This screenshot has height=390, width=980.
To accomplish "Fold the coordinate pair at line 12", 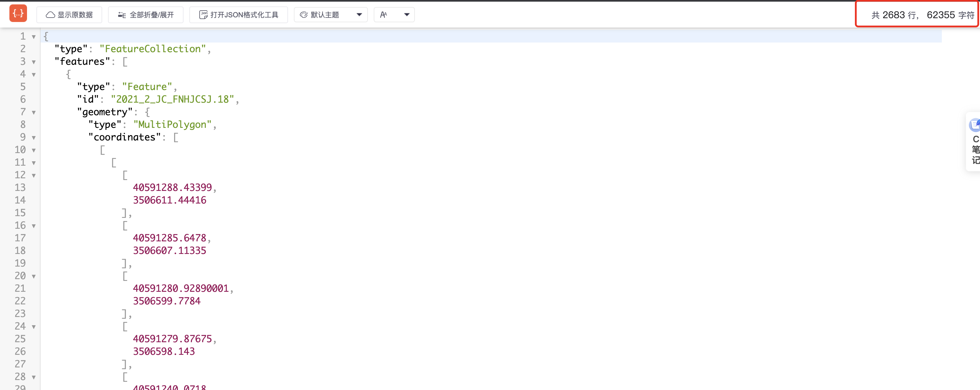I will coord(34,176).
